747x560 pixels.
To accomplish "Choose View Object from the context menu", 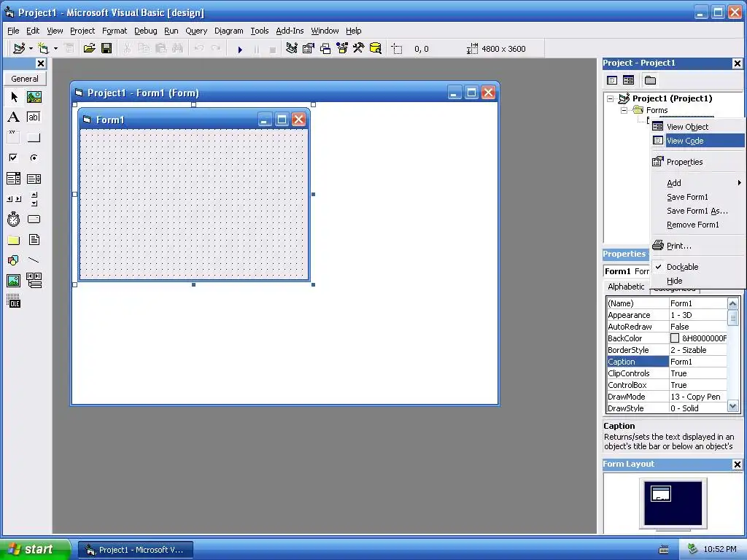I will (x=698, y=127).
